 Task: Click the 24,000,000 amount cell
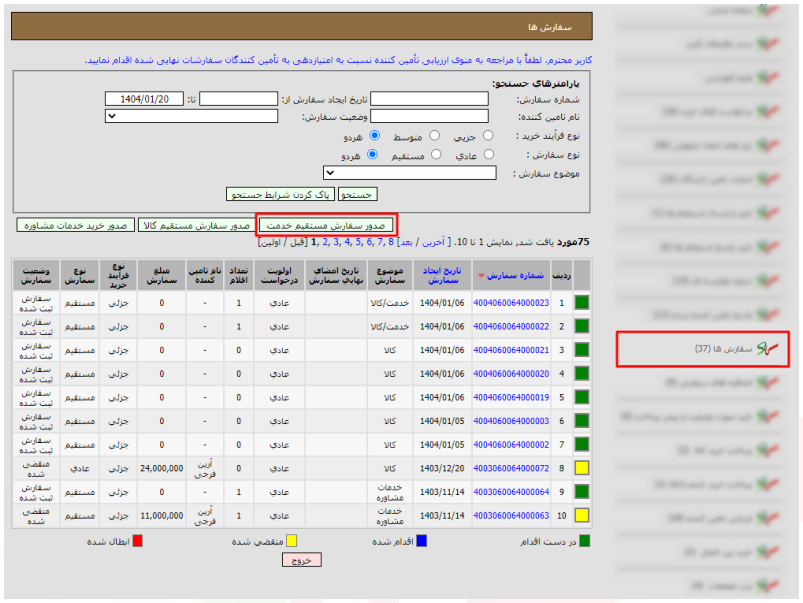point(162,468)
